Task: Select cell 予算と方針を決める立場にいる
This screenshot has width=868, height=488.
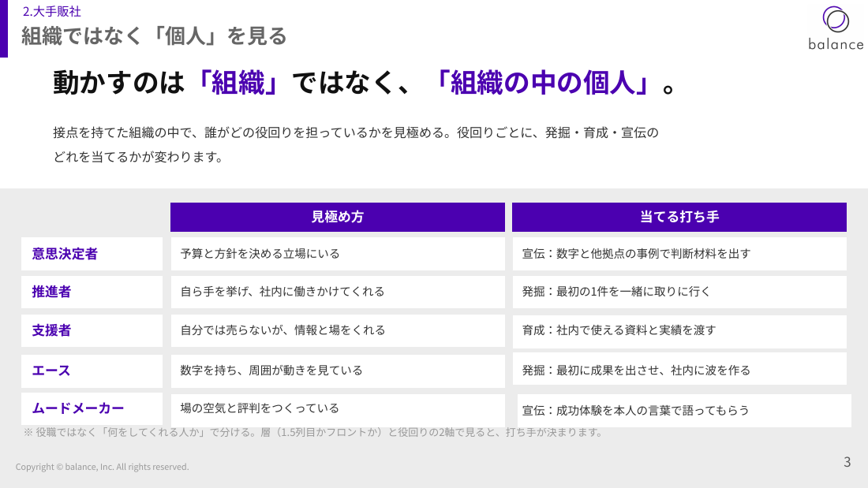Action: coord(338,254)
